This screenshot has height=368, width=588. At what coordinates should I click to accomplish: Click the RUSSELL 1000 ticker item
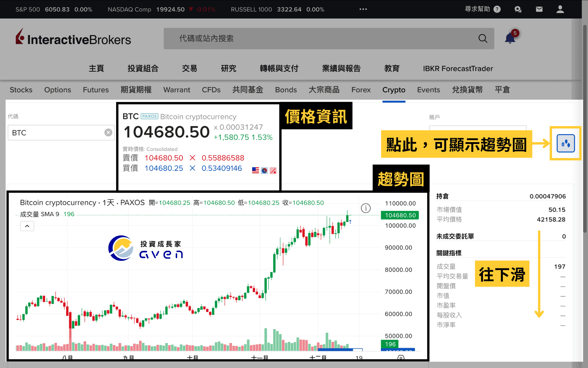pos(277,9)
